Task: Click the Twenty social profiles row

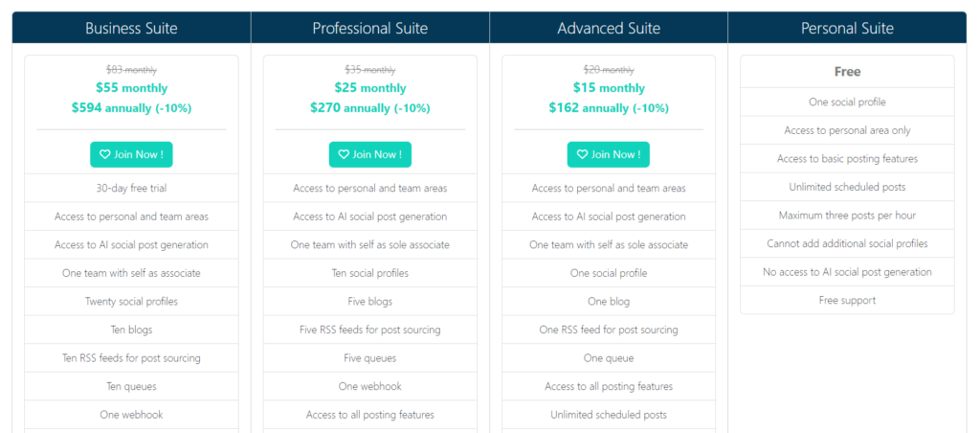Action: point(131,302)
